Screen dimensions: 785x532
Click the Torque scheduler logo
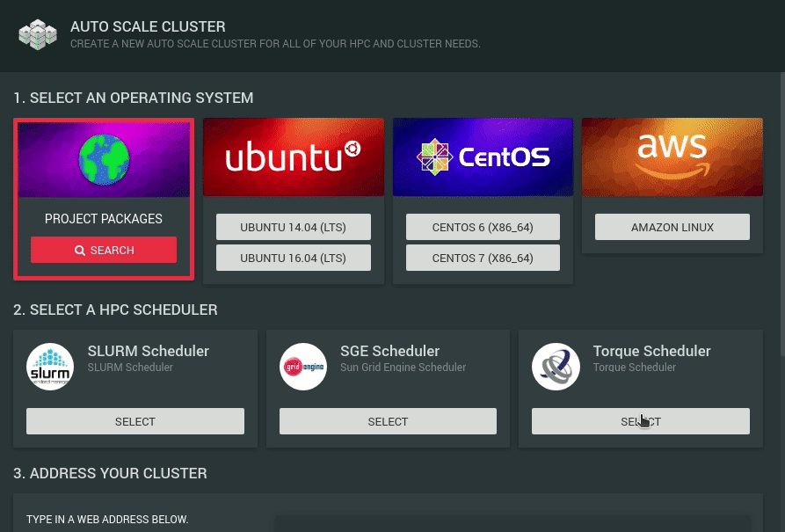[556, 367]
